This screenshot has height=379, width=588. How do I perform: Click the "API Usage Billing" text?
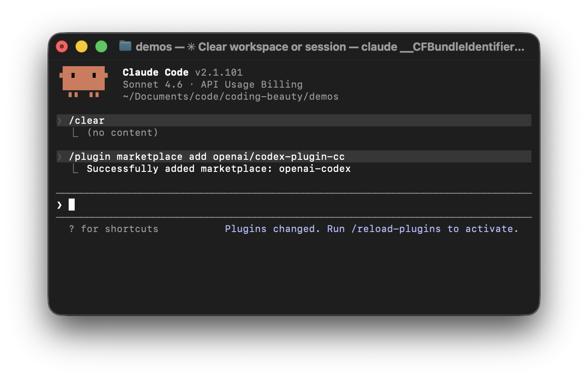[252, 85]
